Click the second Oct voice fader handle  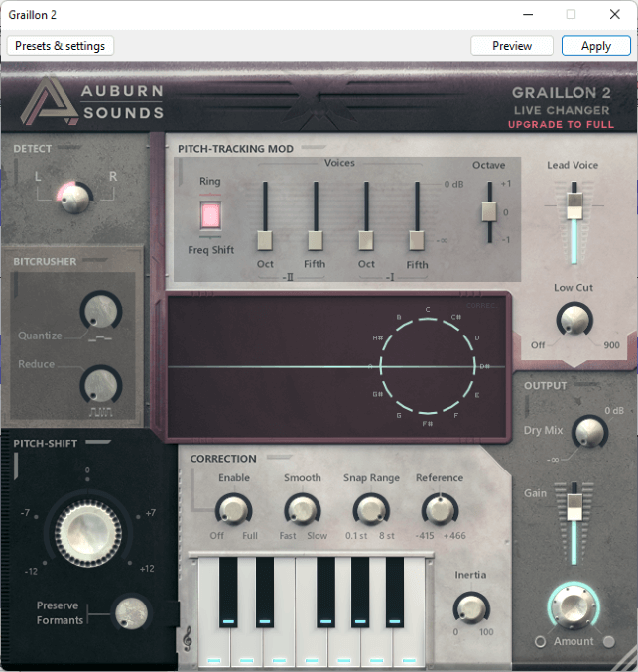[366, 241]
